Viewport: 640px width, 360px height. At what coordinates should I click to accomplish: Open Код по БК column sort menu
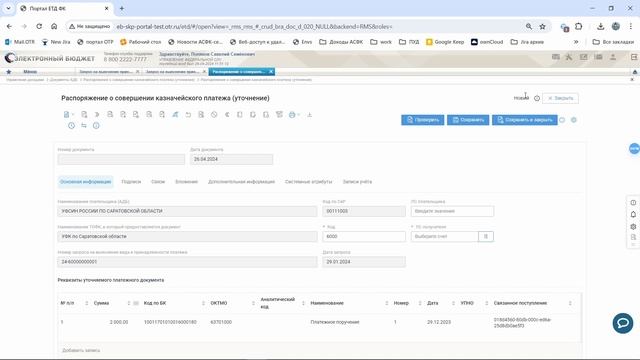tap(203, 303)
